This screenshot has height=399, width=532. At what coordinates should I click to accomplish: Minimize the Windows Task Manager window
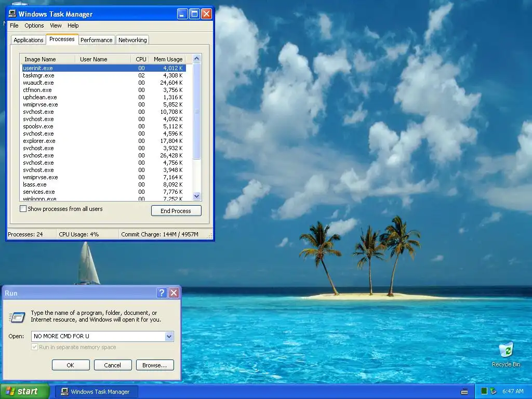click(x=182, y=14)
